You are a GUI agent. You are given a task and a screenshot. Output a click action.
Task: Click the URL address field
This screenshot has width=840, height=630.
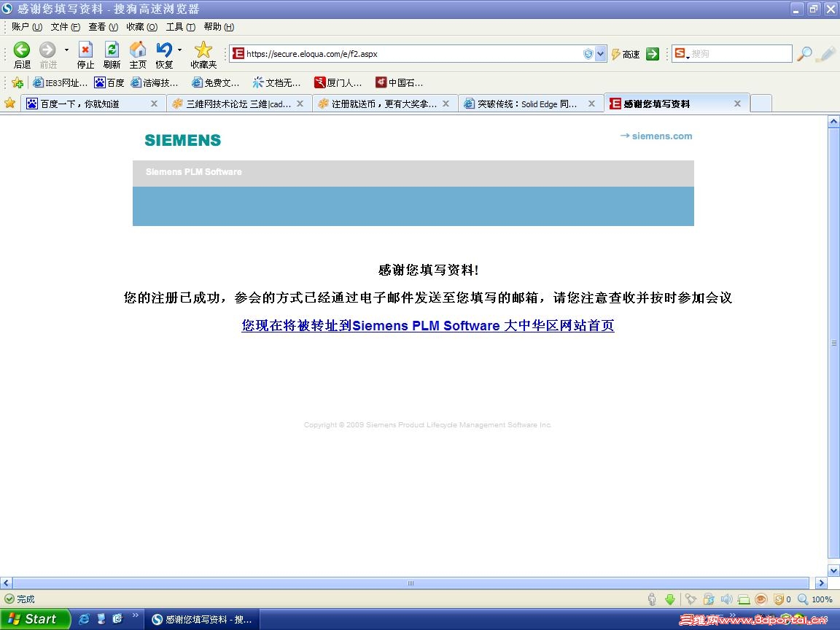[413, 53]
